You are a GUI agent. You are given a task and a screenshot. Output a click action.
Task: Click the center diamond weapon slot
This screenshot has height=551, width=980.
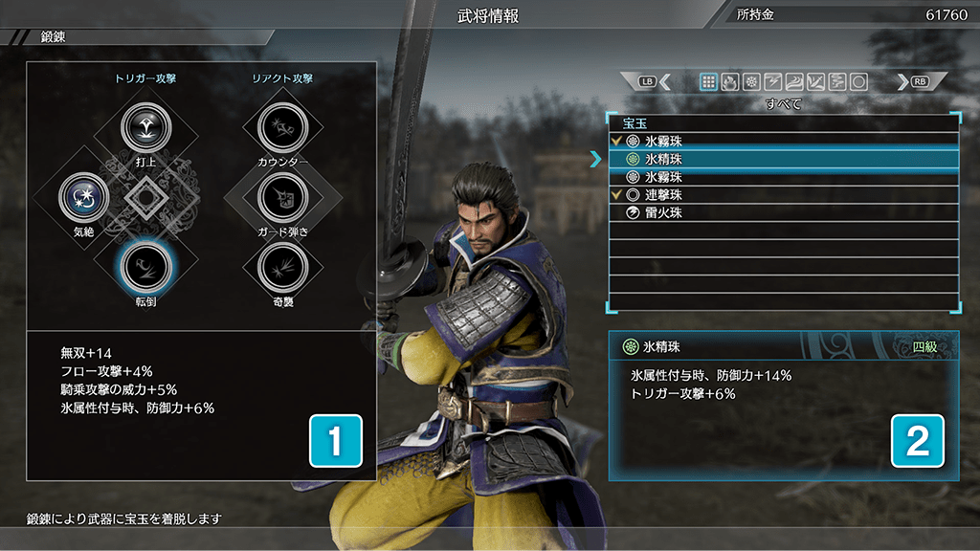(x=145, y=197)
